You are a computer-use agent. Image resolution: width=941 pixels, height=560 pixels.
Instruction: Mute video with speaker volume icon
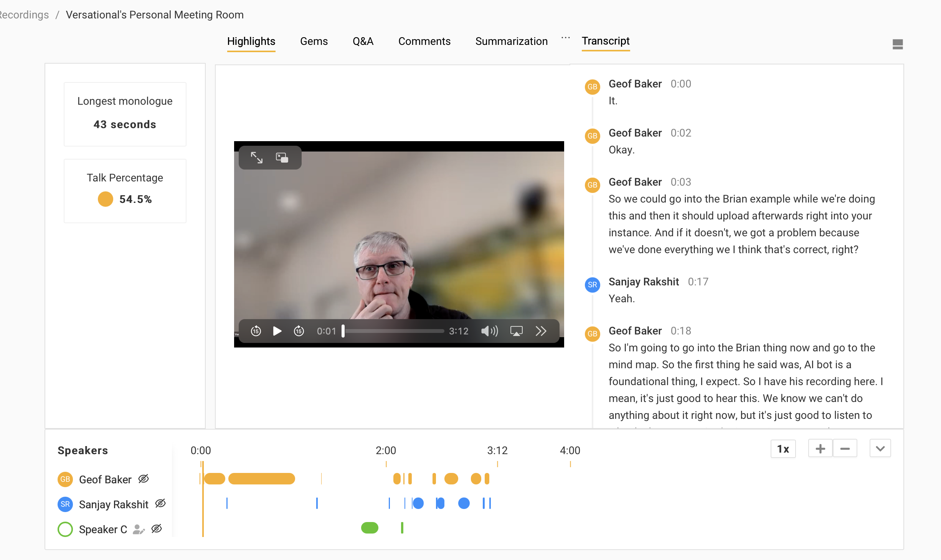click(489, 331)
